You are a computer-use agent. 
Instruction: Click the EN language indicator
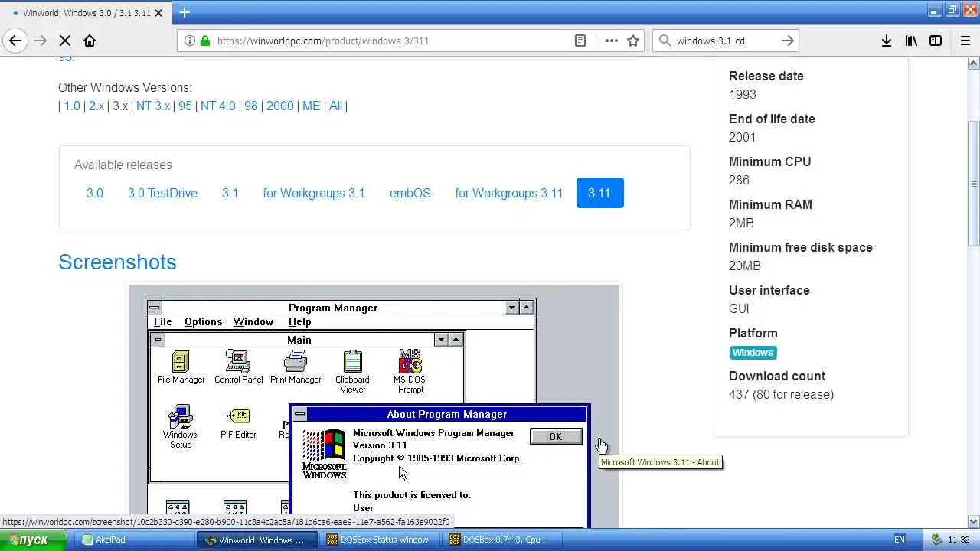[900, 540]
